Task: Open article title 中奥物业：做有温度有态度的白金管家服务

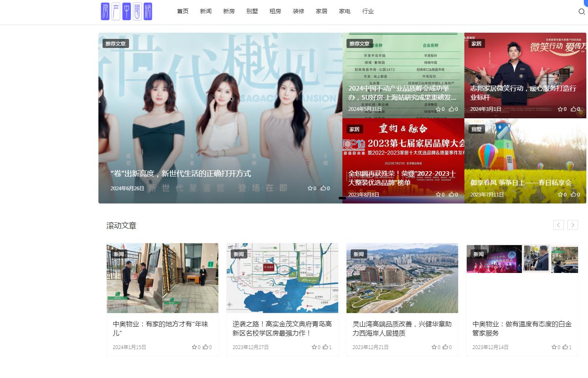Action: coord(522,328)
